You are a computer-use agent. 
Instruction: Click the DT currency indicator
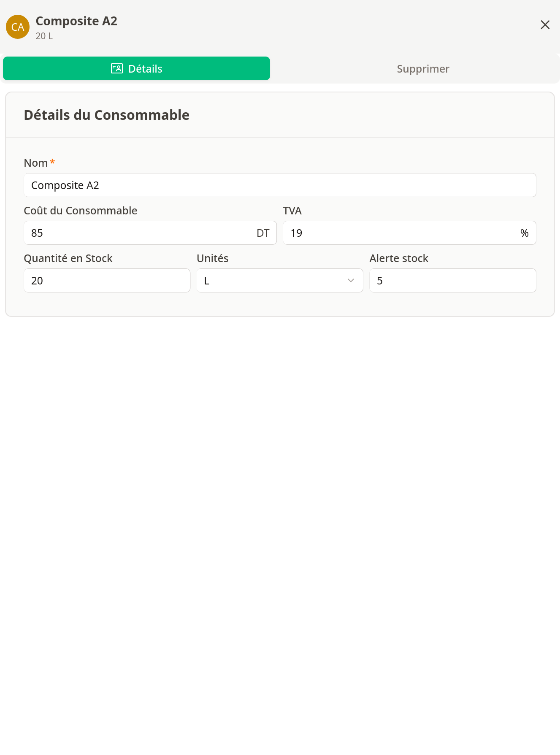click(x=263, y=233)
